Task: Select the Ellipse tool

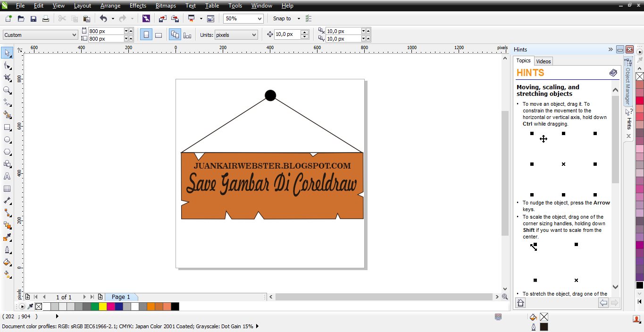Action: [x=7, y=139]
